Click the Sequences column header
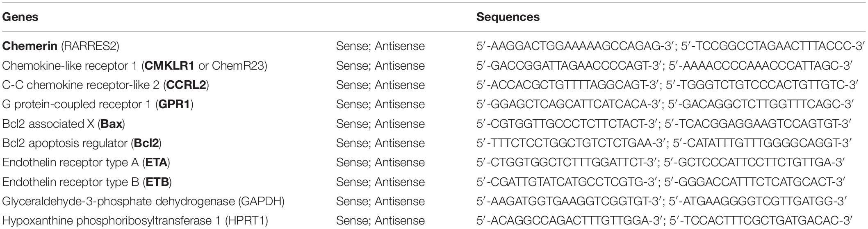 [x=508, y=17]
